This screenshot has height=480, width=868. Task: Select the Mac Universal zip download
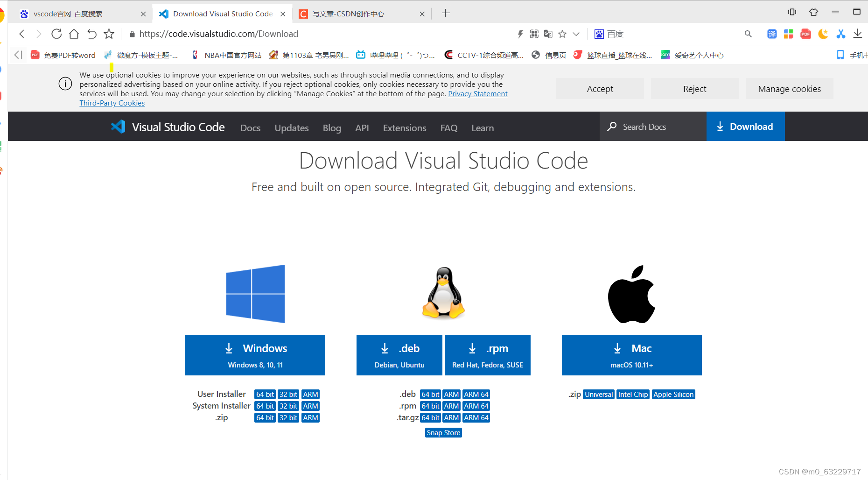[x=599, y=395]
